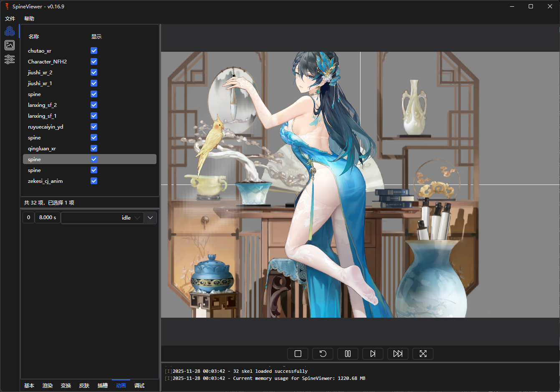Open the sliders settings panel icon in sidebar
The height and width of the screenshot is (392, 560).
10,59
